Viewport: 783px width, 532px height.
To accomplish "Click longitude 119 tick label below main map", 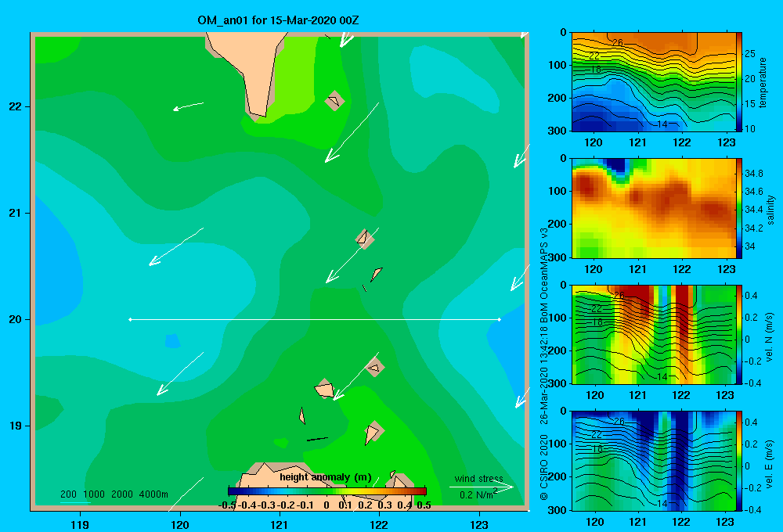I will pyautogui.click(x=81, y=524).
